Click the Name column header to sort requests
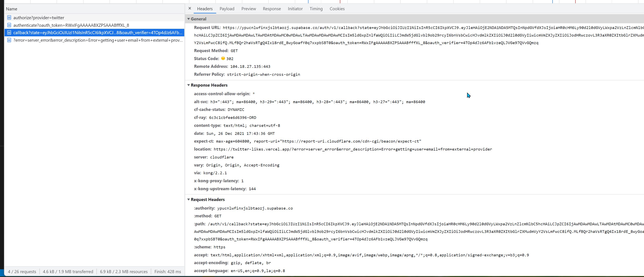Viewport: 644px width, 277px height. (11, 9)
